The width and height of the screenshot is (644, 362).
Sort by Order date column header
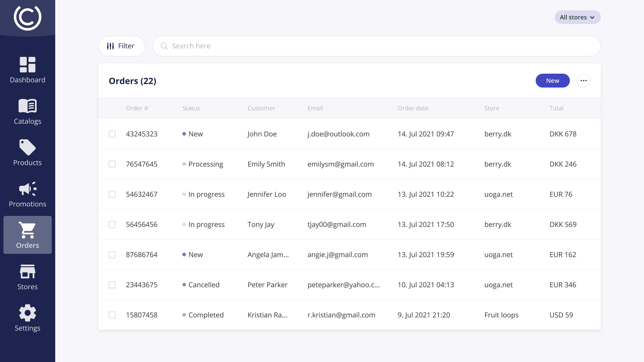413,108
